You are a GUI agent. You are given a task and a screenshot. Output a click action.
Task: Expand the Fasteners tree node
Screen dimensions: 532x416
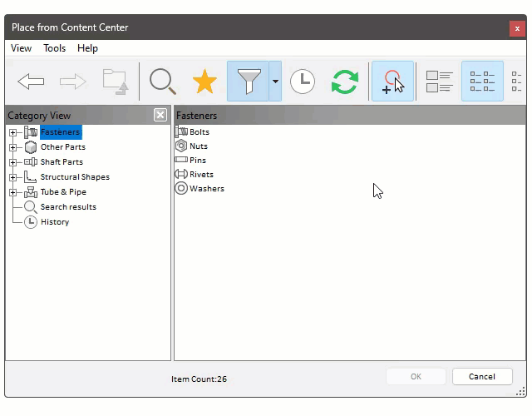[x=13, y=132]
